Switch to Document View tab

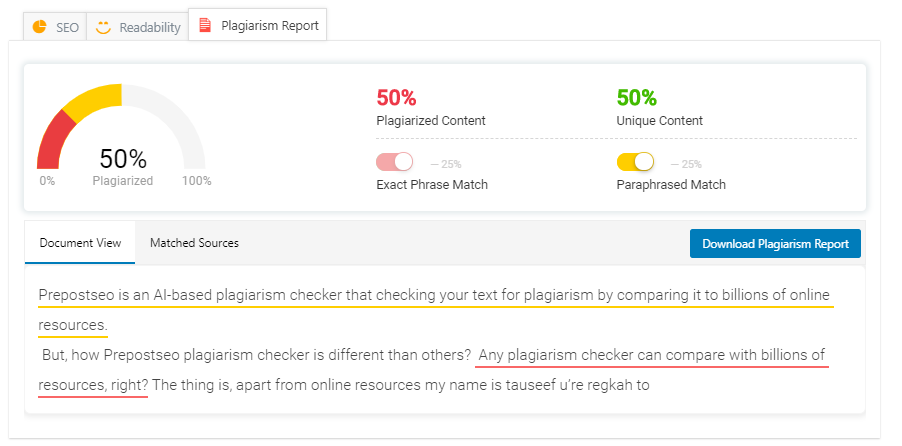pyautogui.click(x=80, y=243)
